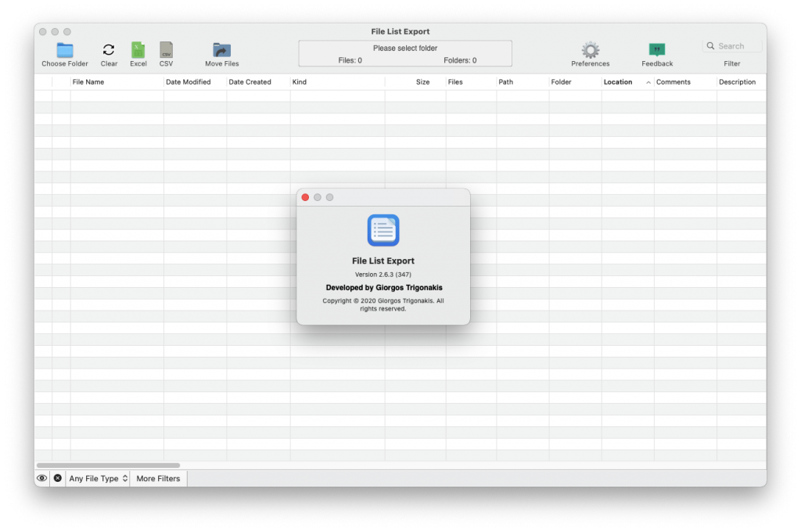
Task: Click the Choose Folder icon
Action: (65, 49)
